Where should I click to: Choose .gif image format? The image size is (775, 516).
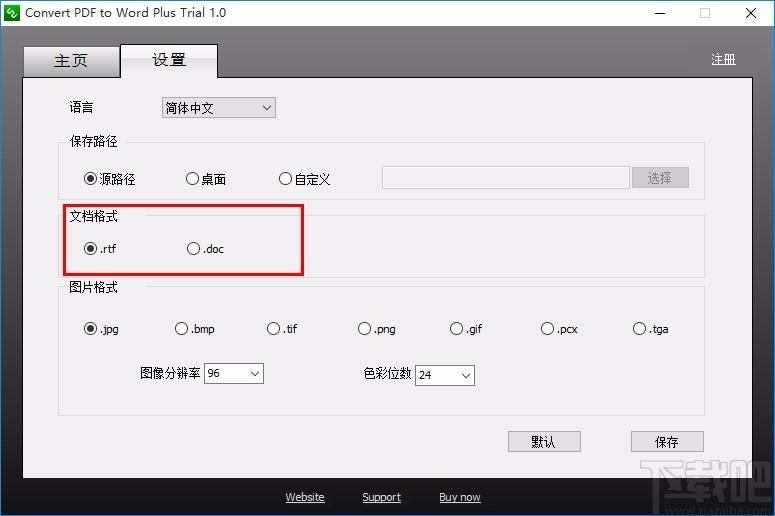pyautogui.click(x=466, y=329)
